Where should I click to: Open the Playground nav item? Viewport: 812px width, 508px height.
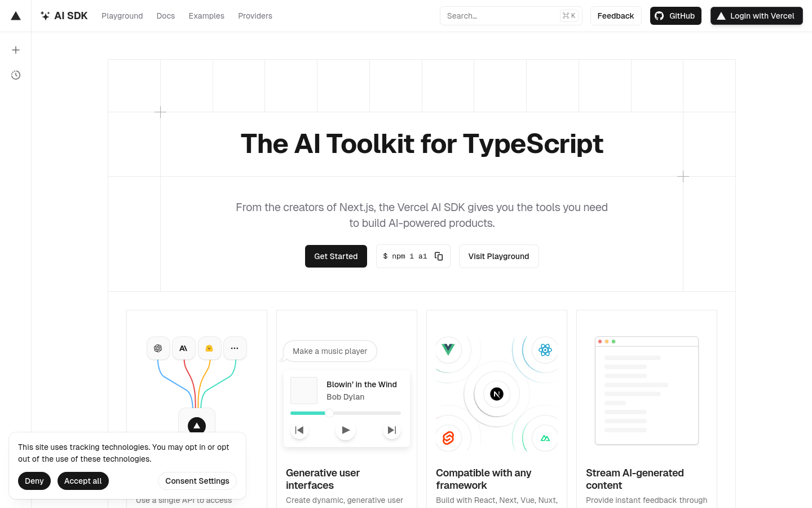coord(122,16)
